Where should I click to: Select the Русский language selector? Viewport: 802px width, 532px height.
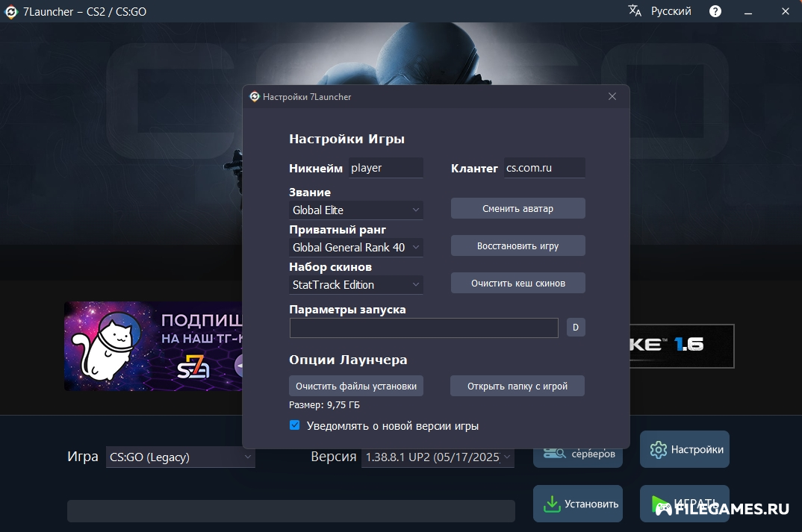(x=671, y=11)
